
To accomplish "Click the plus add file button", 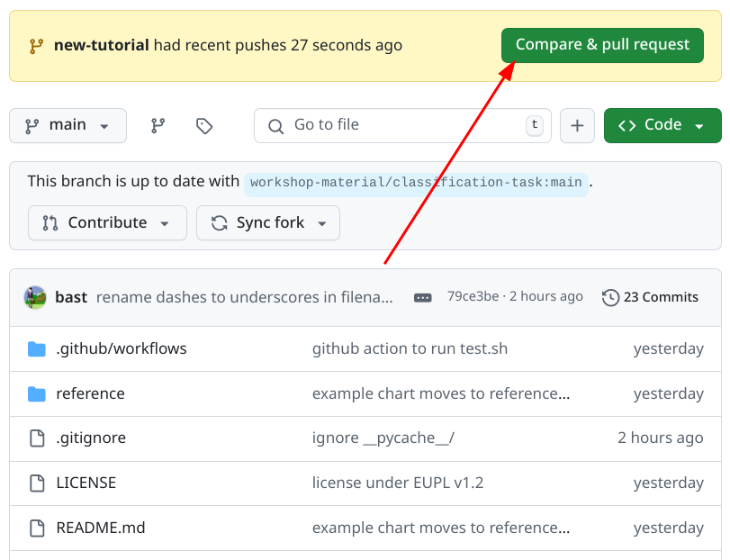I will 577,126.
